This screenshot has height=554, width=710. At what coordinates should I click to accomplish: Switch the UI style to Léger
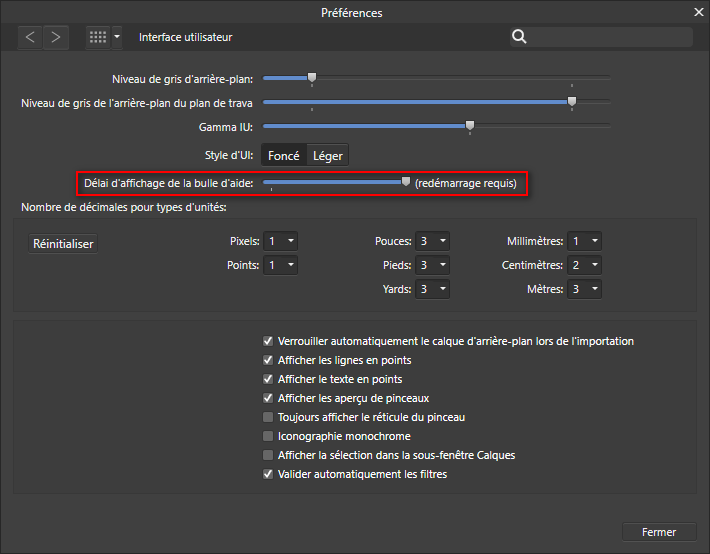click(x=327, y=155)
